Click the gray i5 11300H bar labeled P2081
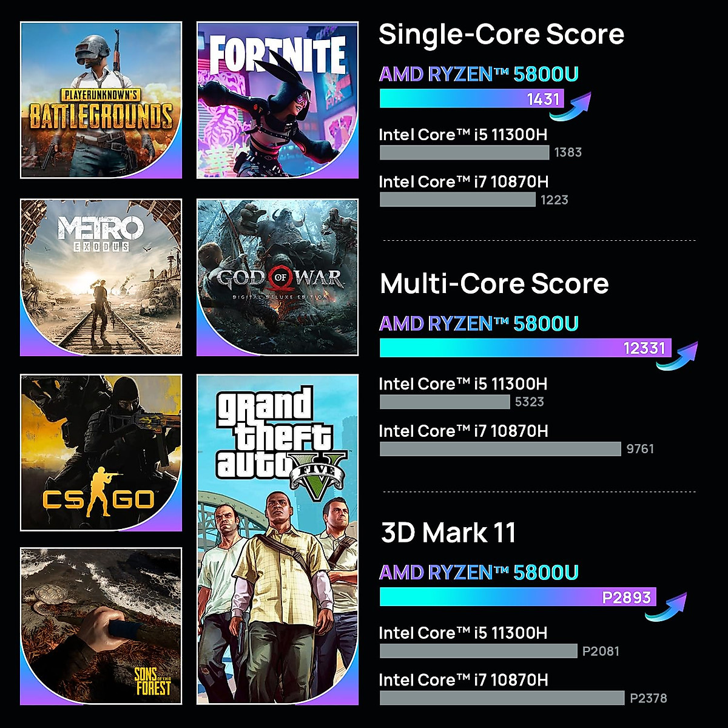728x728 pixels. [x=478, y=651]
